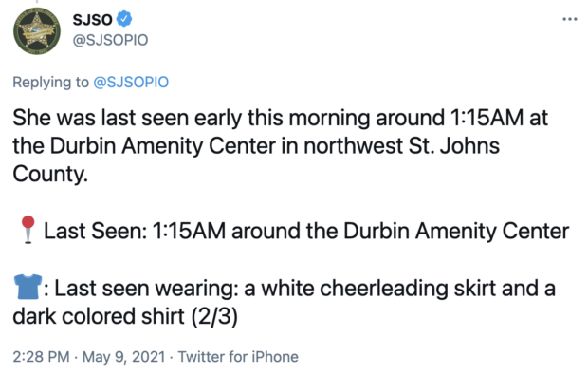The image size is (588, 375).
Task: Click the @SJSOPIO link after Replying to
Action: coord(131,82)
